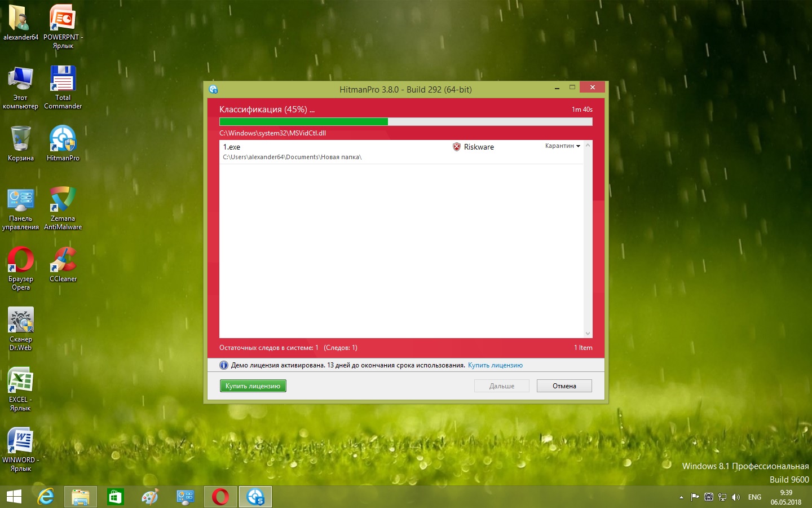Click the remaining time 1m 40s
This screenshot has height=508, width=812.
(x=582, y=110)
